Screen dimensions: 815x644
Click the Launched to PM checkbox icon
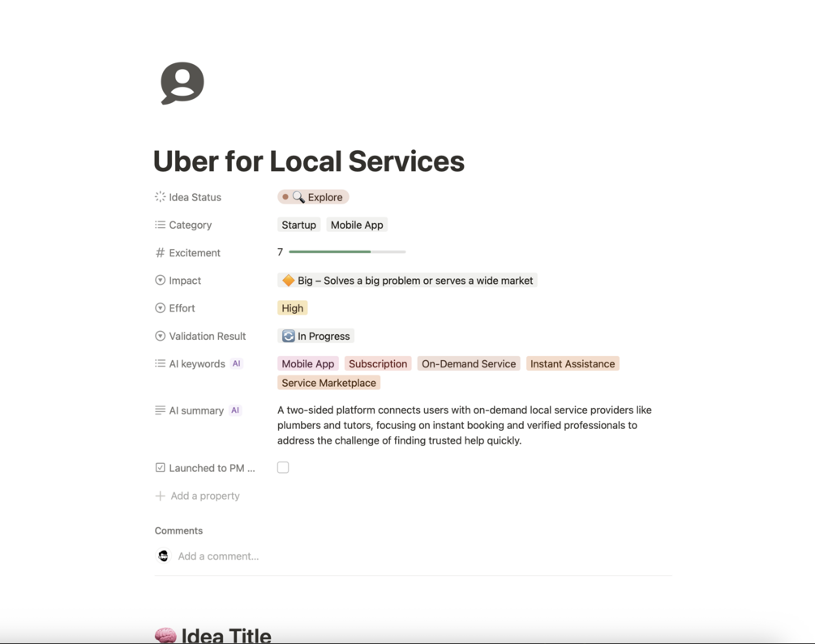coord(160,468)
